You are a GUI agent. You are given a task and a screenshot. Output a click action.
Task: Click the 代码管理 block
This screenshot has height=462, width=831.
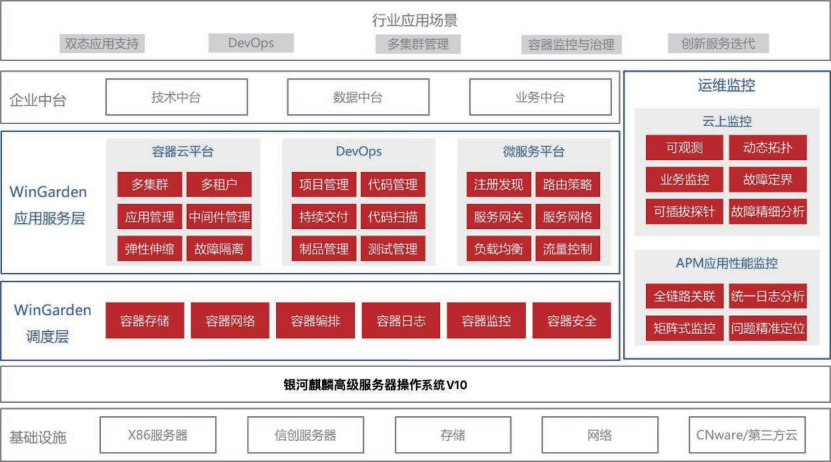[393, 184]
